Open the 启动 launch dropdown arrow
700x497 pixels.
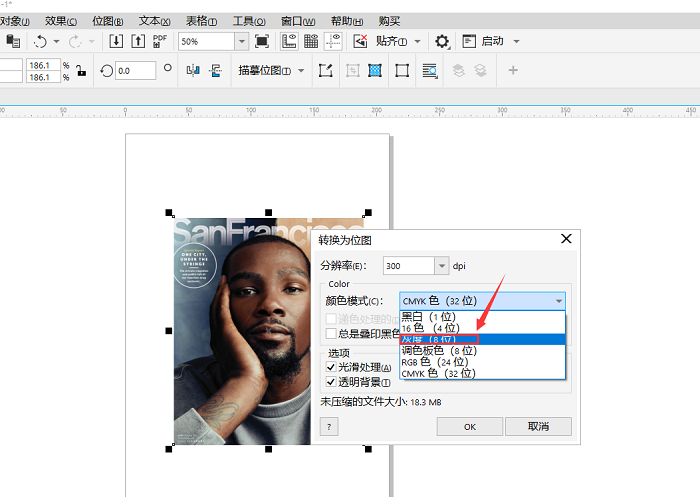pos(517,42)
